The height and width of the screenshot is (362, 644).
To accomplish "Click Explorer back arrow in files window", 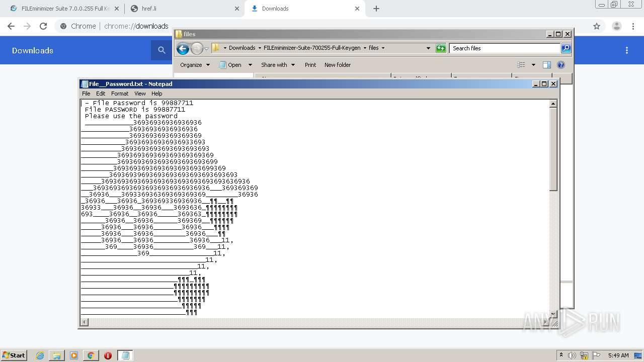I will [x=183, y=48].
